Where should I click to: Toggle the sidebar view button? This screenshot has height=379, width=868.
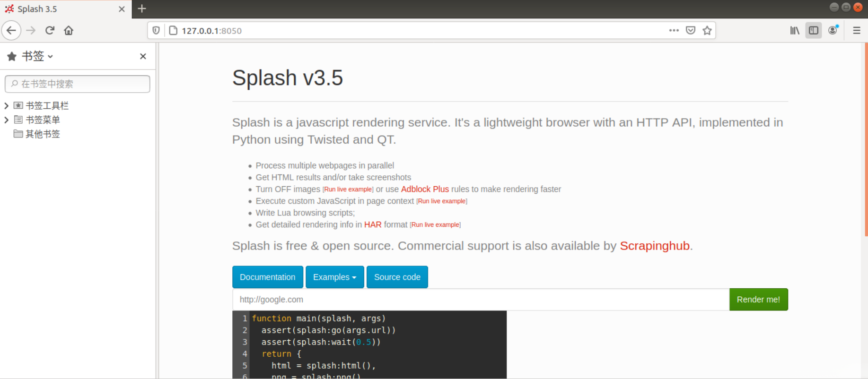814,31
